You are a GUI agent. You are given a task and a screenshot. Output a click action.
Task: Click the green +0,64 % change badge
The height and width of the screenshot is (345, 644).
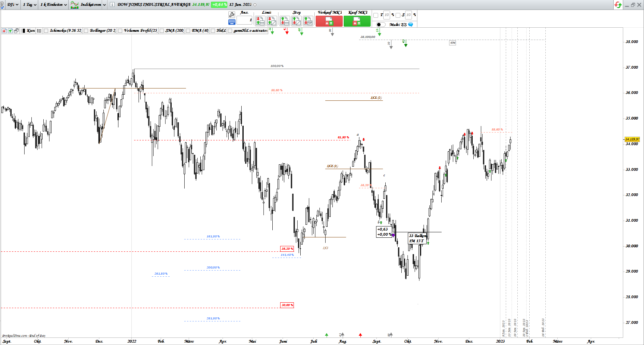tap(219, 5)
